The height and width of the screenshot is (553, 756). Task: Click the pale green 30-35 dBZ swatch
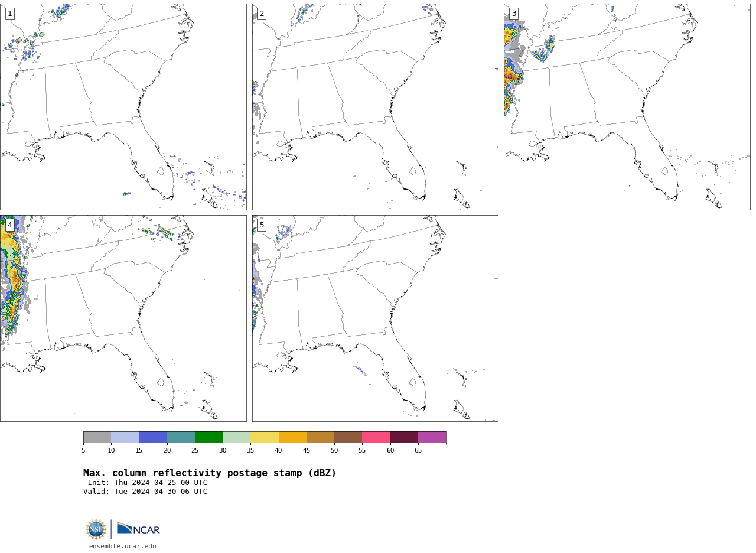(x=236, y=437)
